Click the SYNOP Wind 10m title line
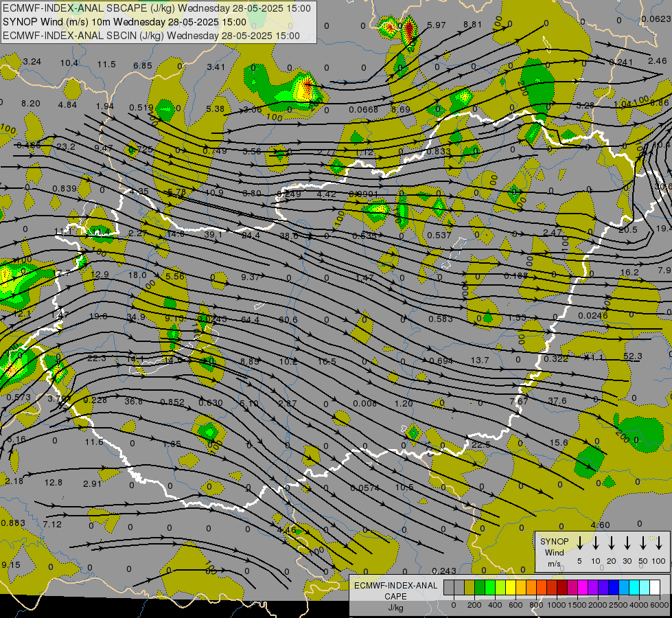This screenshot has width=672, height=618. [x=125, y=22]
